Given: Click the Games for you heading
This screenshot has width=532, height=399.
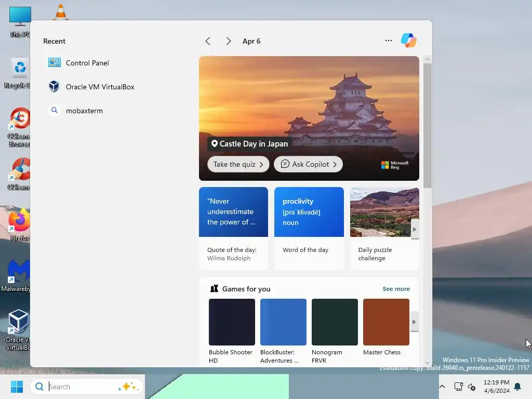Looking at the screenshot, I should pos(246,289).
